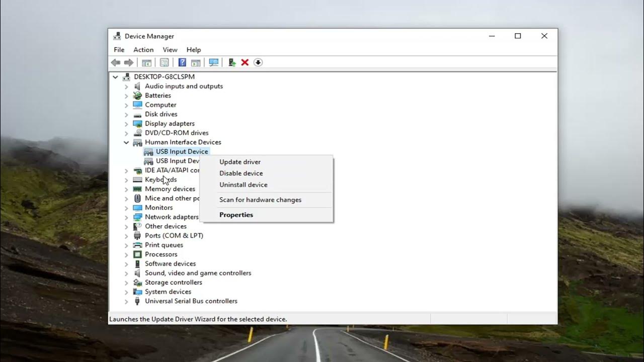Click Scan for hardware changes monitor toolbar icon
The image size is (644, 362).
tap(214, 62)
